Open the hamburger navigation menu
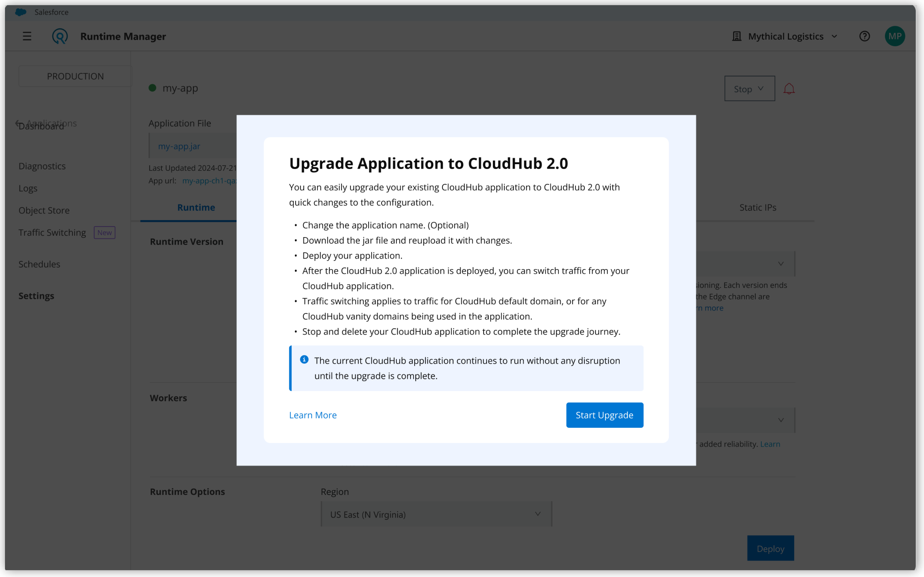 27,36
